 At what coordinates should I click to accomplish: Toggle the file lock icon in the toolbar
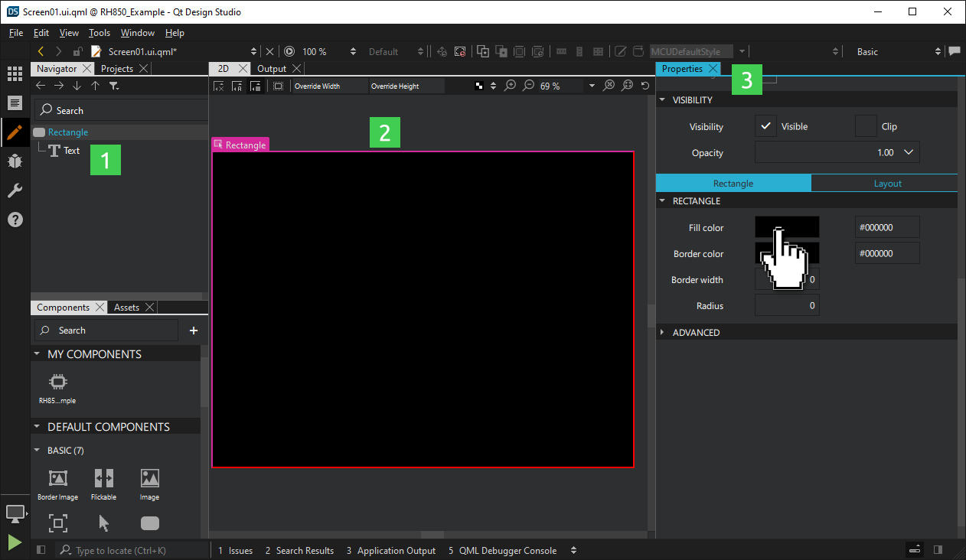tap(77, 51)
